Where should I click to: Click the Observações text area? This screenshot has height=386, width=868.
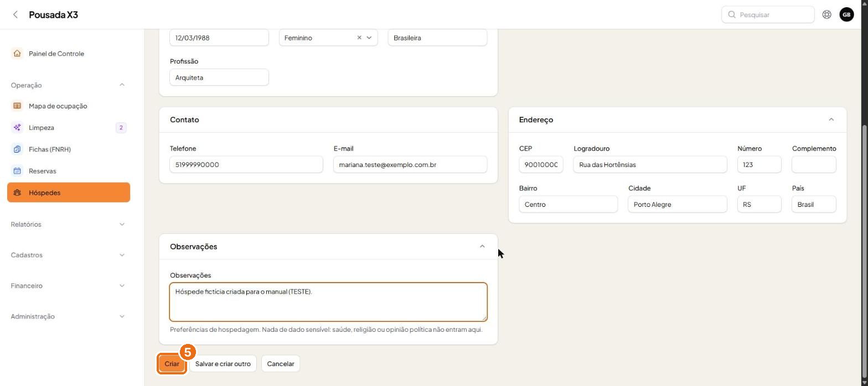(x=328, y=302)
